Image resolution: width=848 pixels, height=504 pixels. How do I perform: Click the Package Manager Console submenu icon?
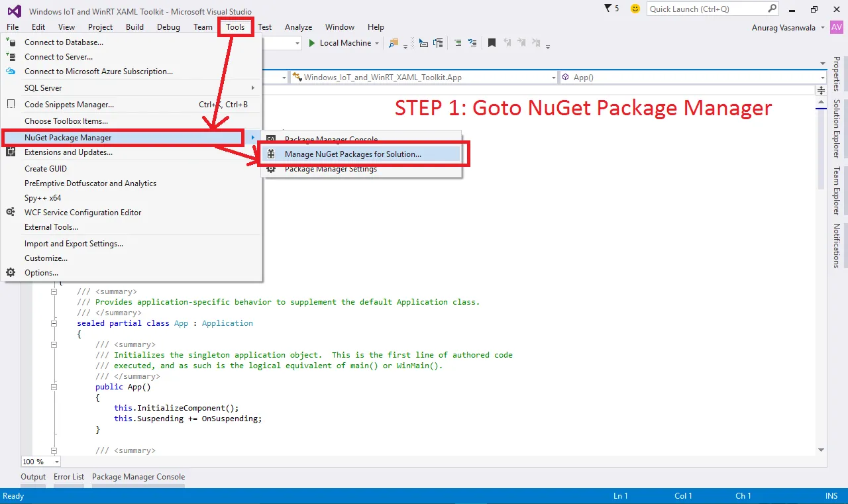(x=271, y=140)
